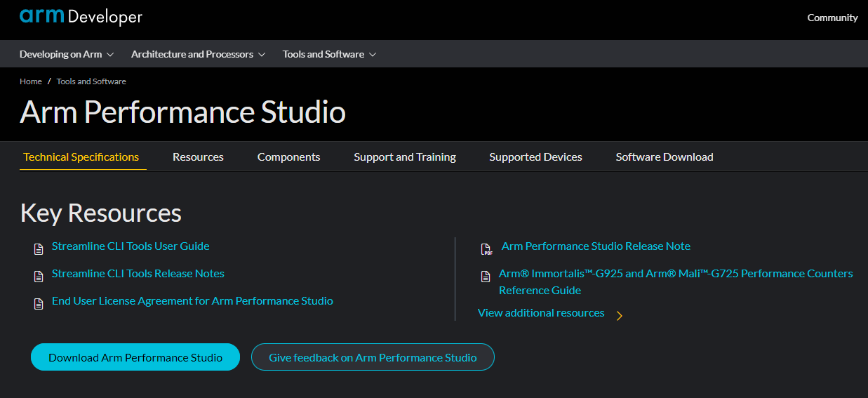Click document icon beside Streamline CLI Tools User Guide
The height and width of the screenshot is (398, 868).
pyautogui.click(x=39, y=248)
